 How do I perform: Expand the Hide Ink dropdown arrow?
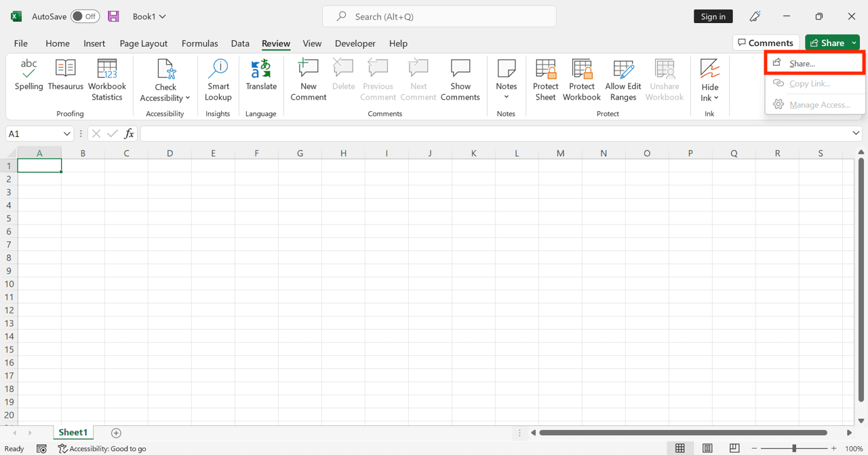716,98
